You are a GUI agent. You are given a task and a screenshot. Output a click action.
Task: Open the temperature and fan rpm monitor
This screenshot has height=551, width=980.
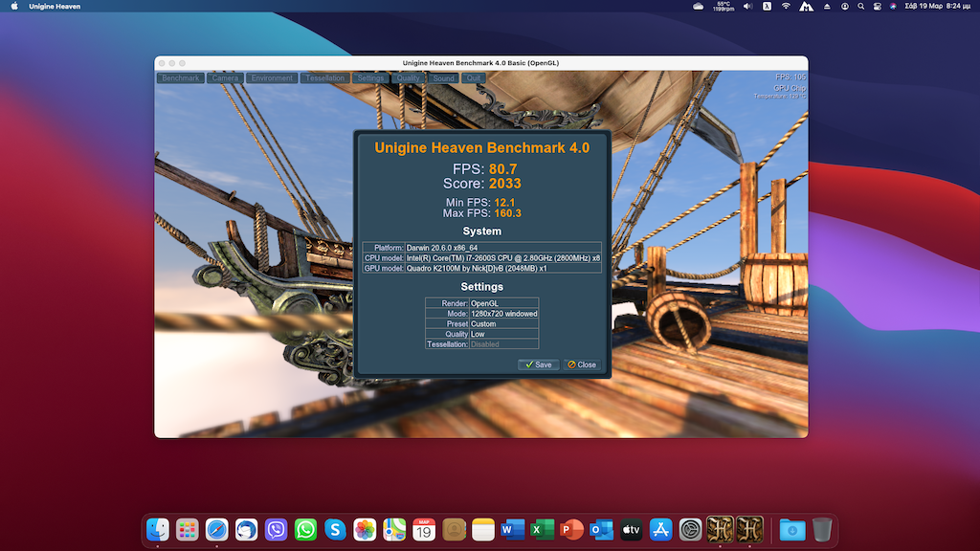(x=724, y=7)
